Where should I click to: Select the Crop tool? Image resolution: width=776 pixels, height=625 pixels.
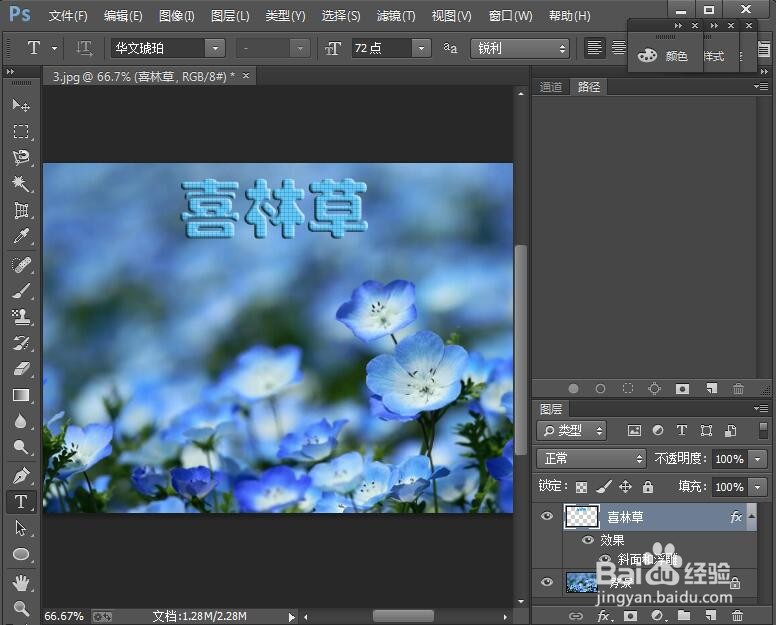(x=21, y=210)
